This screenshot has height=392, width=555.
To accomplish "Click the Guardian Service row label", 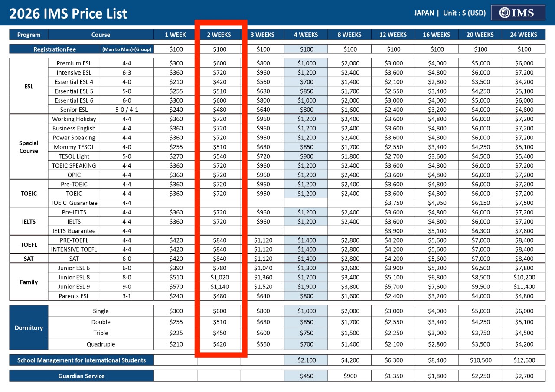I will tap(82, 376).
